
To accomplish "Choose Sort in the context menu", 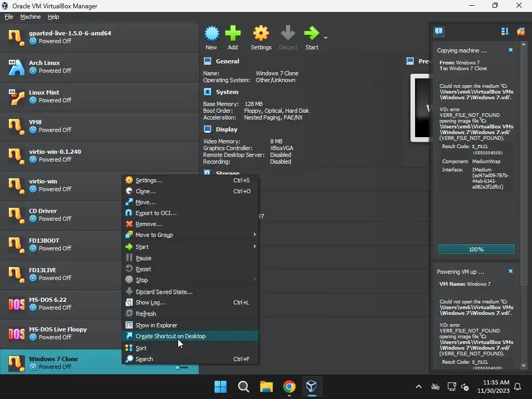I will coord(190,348).
